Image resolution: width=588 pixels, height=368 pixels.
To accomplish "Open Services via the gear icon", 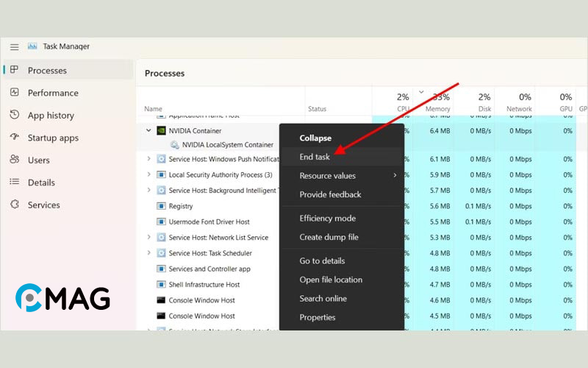I will pyautogui.click(x=14, y=205).
